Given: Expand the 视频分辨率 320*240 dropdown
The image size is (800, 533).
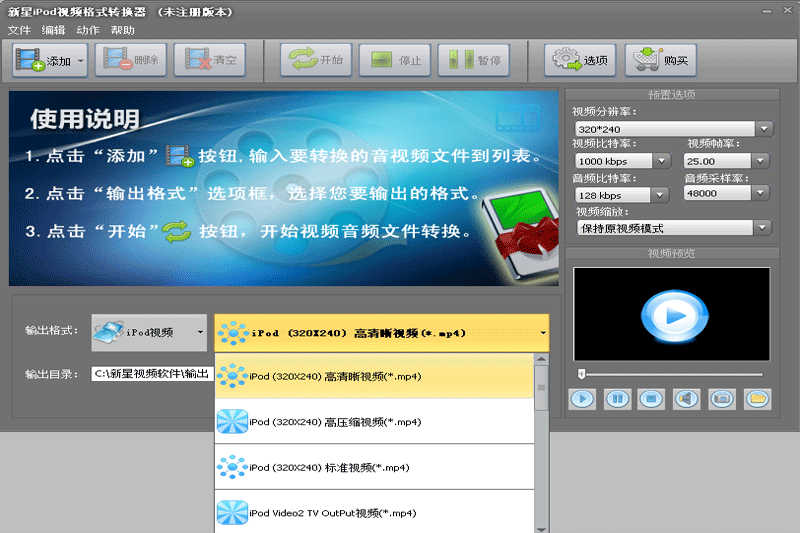Looking at the screenshot, I should tap(764, 129).
